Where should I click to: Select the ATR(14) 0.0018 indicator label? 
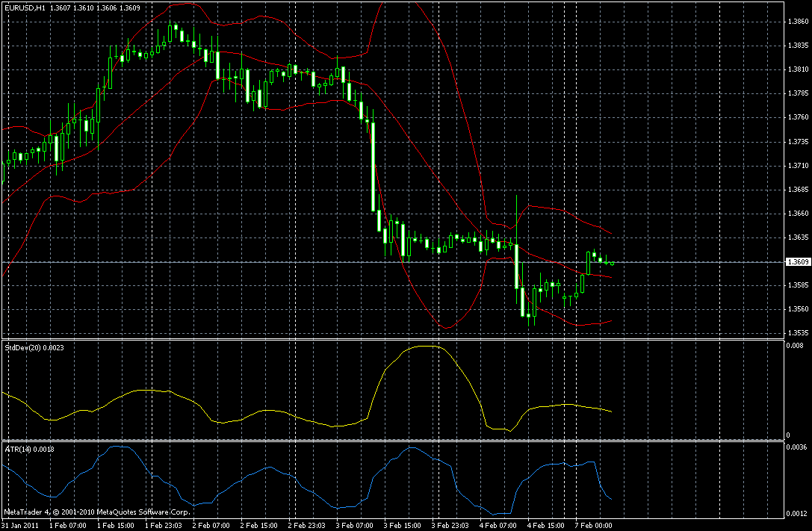click(x=30, y=450)
